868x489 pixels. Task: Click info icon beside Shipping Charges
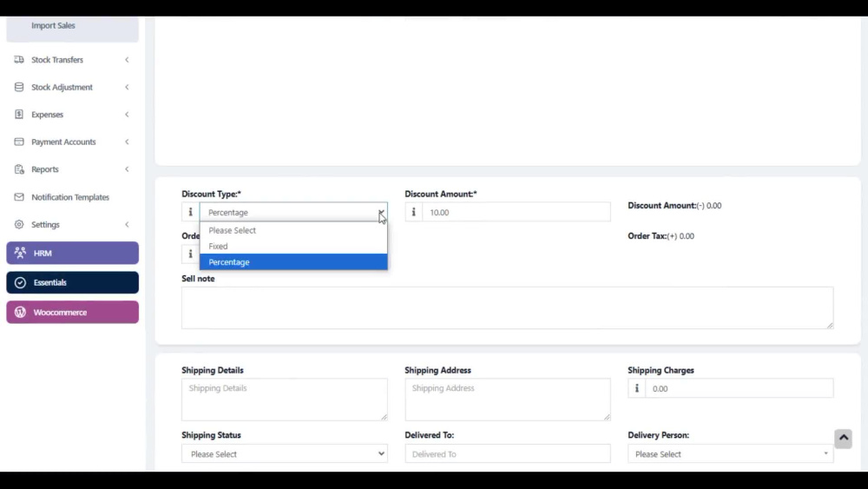636,388
